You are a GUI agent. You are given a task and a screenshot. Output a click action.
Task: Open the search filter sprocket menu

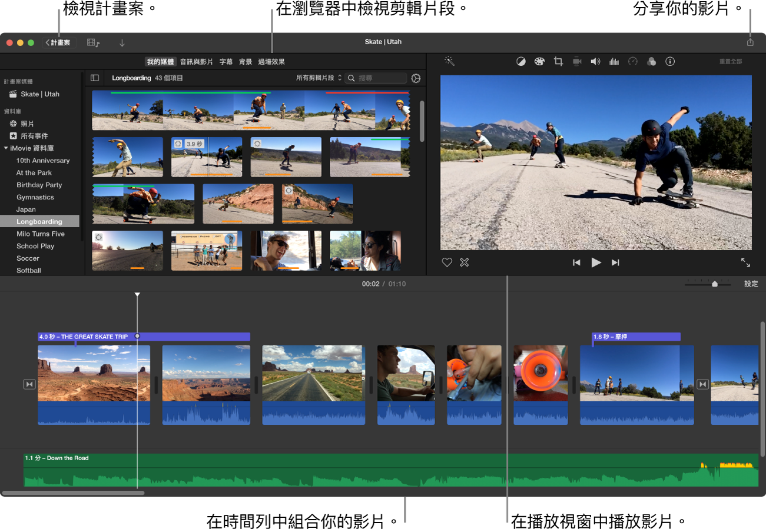pos(416,78)
